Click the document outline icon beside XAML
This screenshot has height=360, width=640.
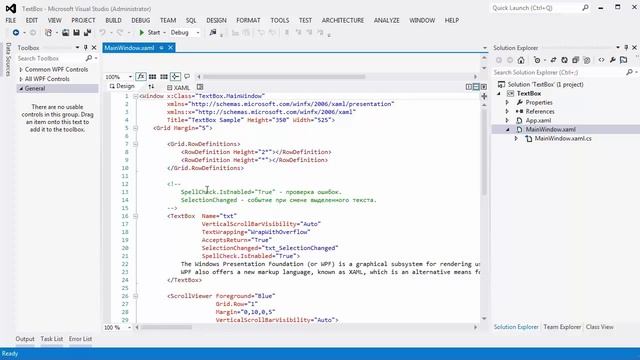coord(200,87)
